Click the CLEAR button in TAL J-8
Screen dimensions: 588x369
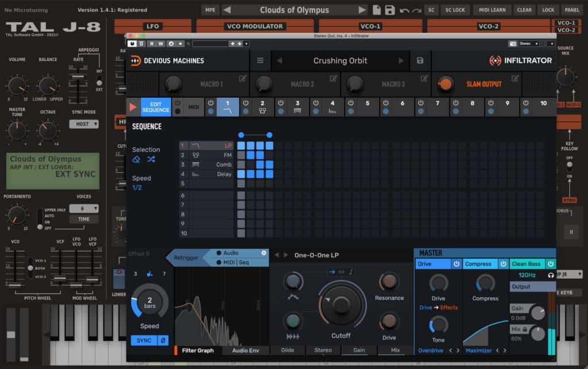[x=524, y=10]
